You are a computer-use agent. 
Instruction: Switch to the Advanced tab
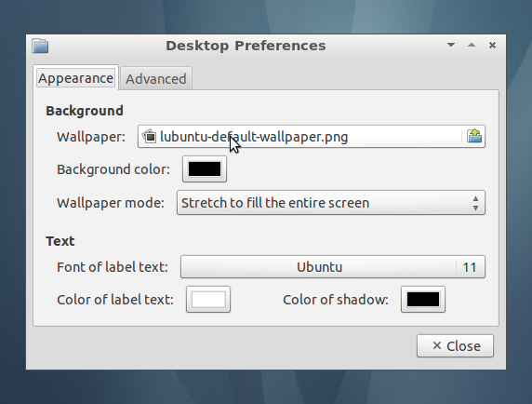tap(156, 79)
